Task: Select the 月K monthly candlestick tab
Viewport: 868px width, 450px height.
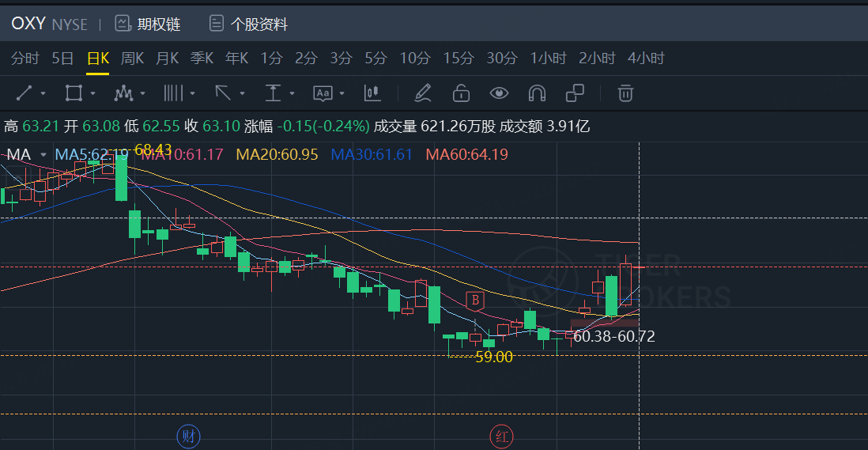Action: tap(167, 58)
